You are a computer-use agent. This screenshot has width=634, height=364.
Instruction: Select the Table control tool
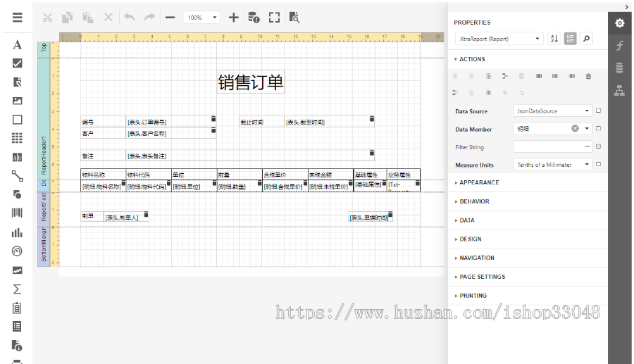point(18,138)
